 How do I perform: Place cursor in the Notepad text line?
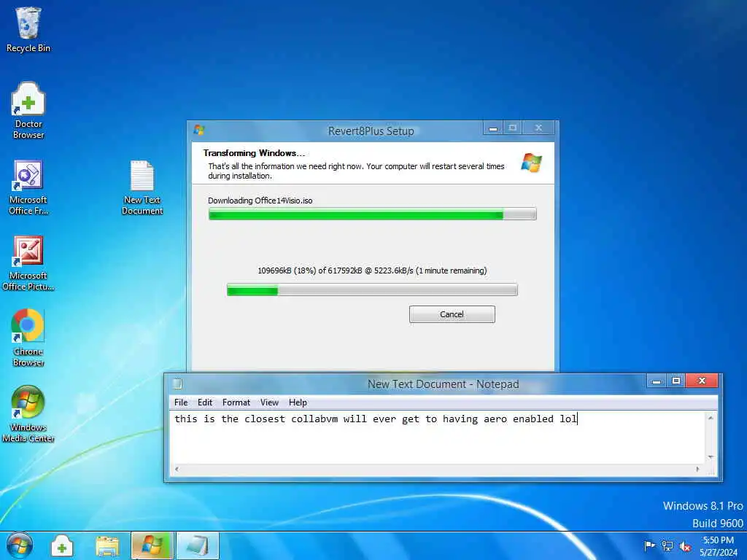[x=376, y=419]
